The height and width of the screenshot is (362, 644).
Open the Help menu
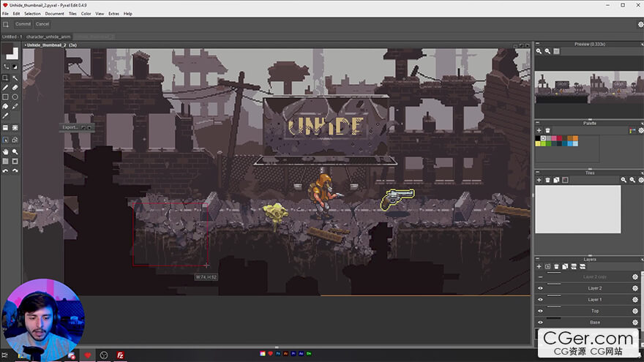coord(128,14)
